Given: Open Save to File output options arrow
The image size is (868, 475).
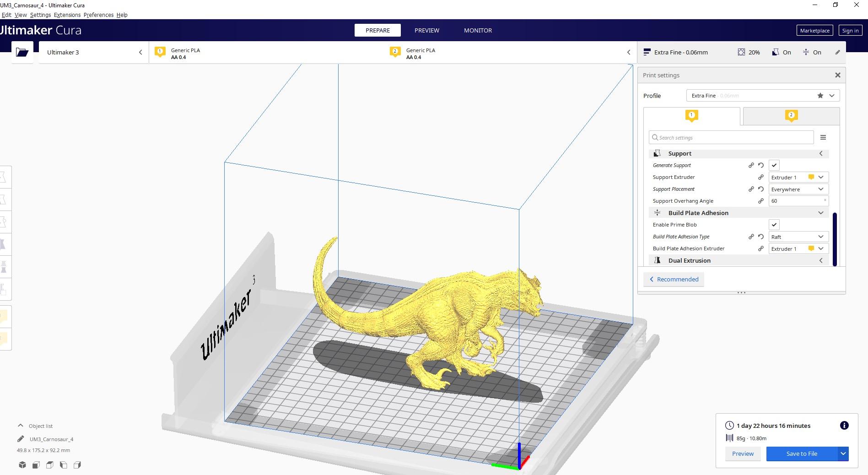Looking at the screenshot, I should (843, 453).
